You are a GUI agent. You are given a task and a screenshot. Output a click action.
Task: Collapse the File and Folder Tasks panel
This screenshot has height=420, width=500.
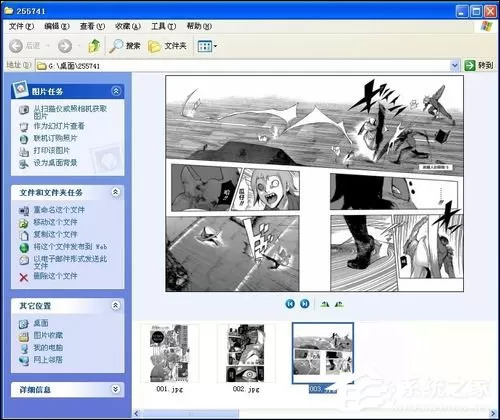pos(116,192)
